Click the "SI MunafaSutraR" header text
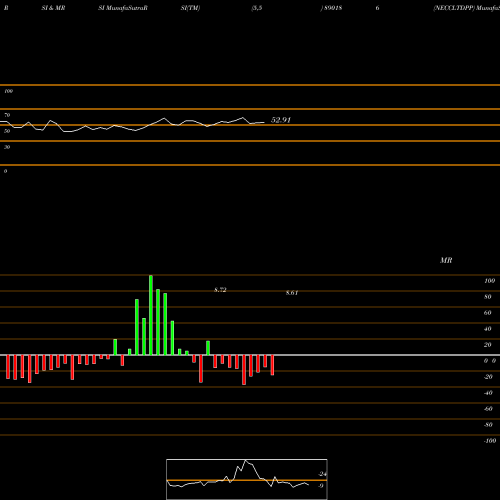 (x=123, y=8)
